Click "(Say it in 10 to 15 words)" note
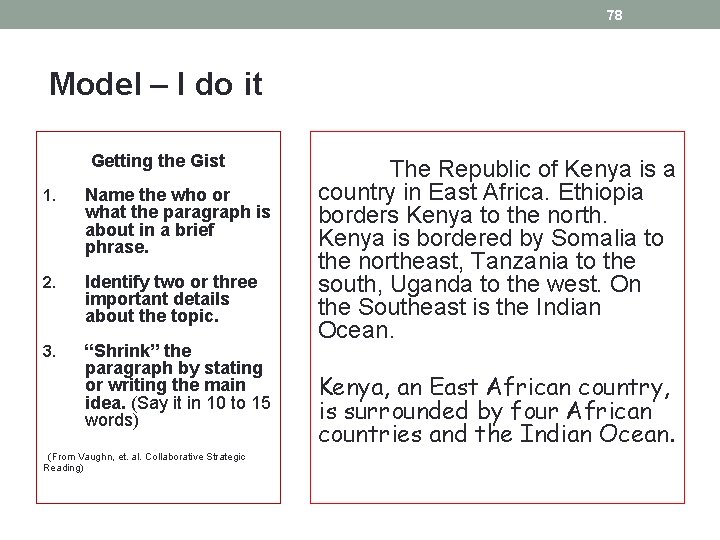 coord(178,411)
